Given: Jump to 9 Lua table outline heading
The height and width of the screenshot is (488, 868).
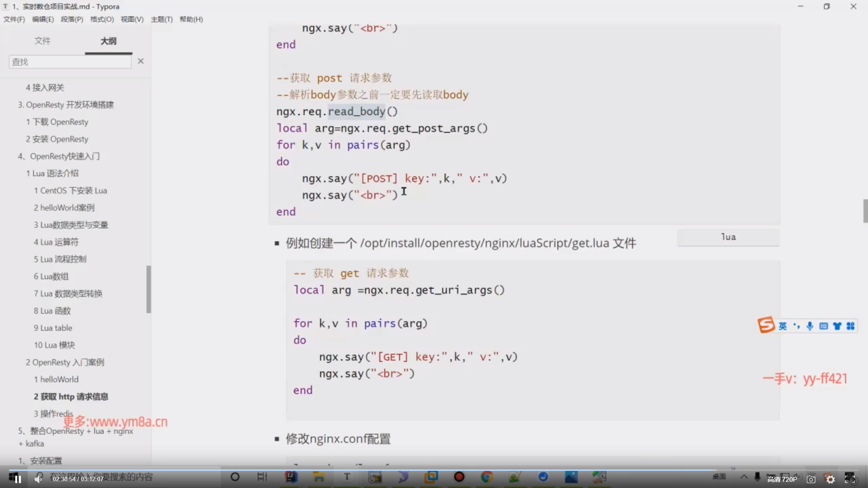Looking at the screenshot, I should coord(53,328).
